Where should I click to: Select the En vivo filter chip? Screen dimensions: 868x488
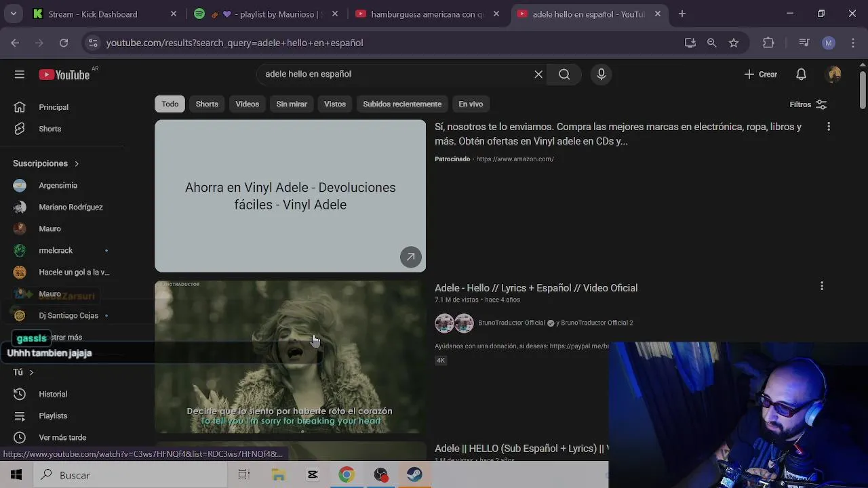(471, 104)
